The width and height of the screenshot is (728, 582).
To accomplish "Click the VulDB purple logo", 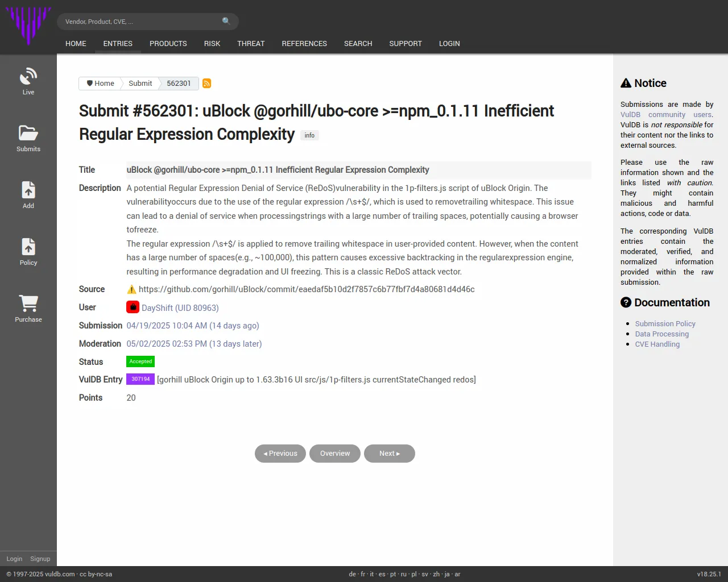I will [28, 26].
